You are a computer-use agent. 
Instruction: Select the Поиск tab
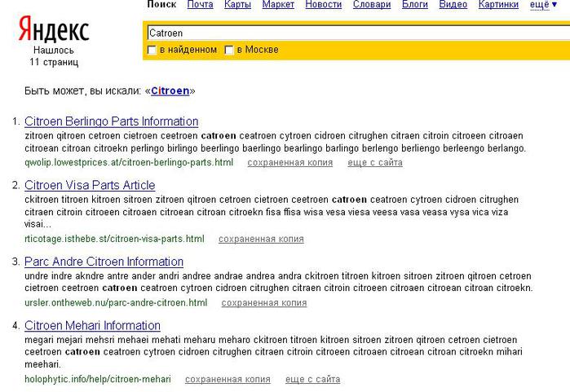tap(161, 4)
